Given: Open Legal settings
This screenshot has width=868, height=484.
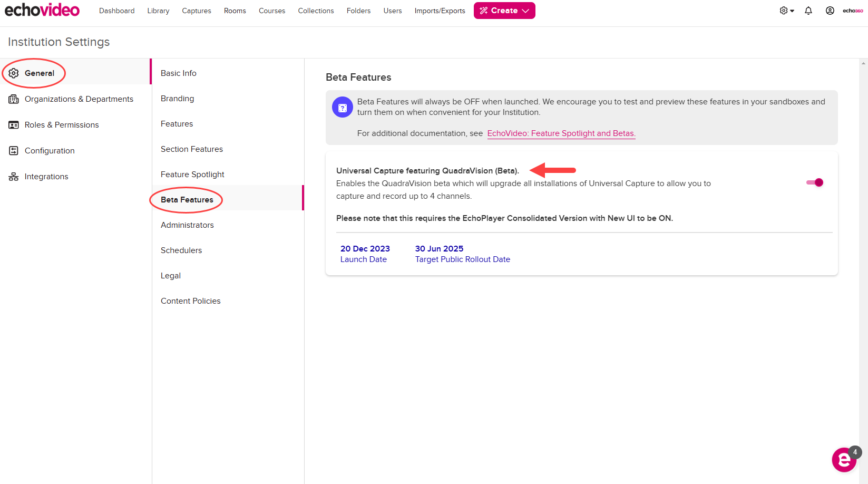Looking at the screenshot, I should click(171, 276).
